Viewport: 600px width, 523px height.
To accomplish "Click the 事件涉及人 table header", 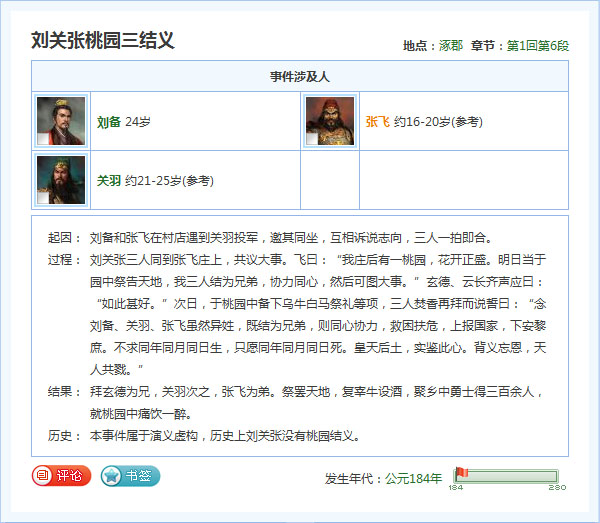I will 299,76.
